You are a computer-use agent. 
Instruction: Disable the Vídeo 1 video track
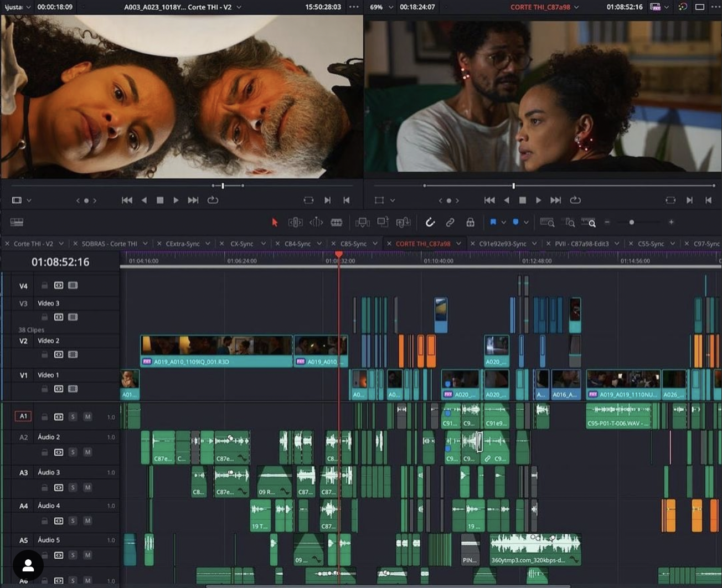pos(73,389)
